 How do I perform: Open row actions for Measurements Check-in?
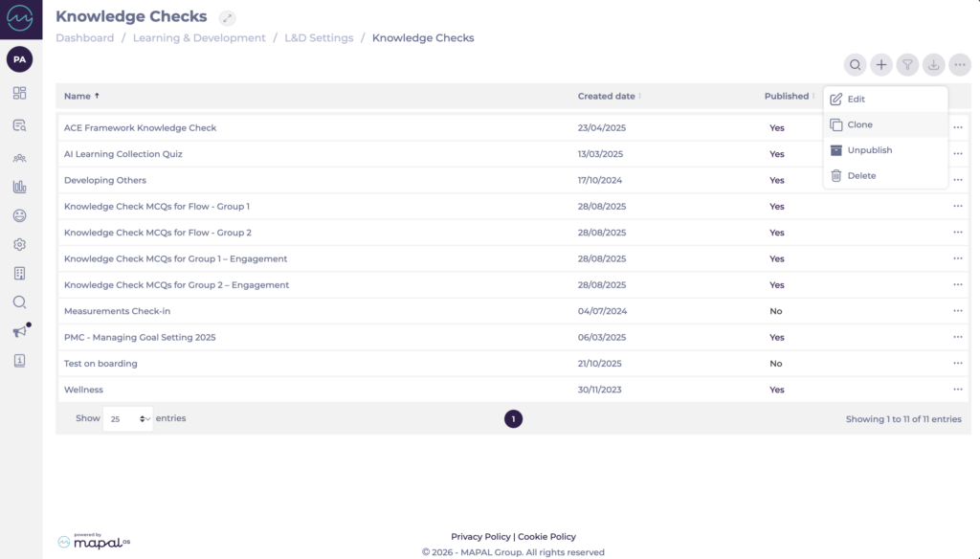(x=957, y=311)
